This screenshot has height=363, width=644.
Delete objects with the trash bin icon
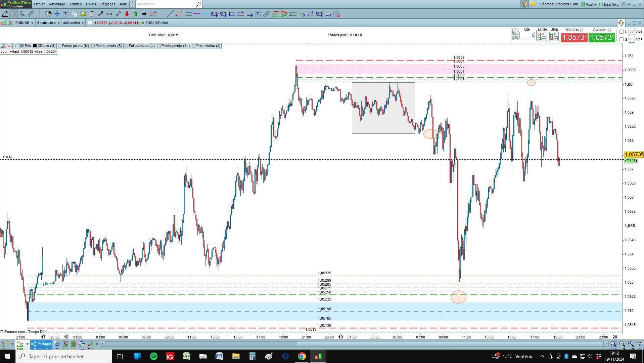pyautogui.click(x=92, y=14)
